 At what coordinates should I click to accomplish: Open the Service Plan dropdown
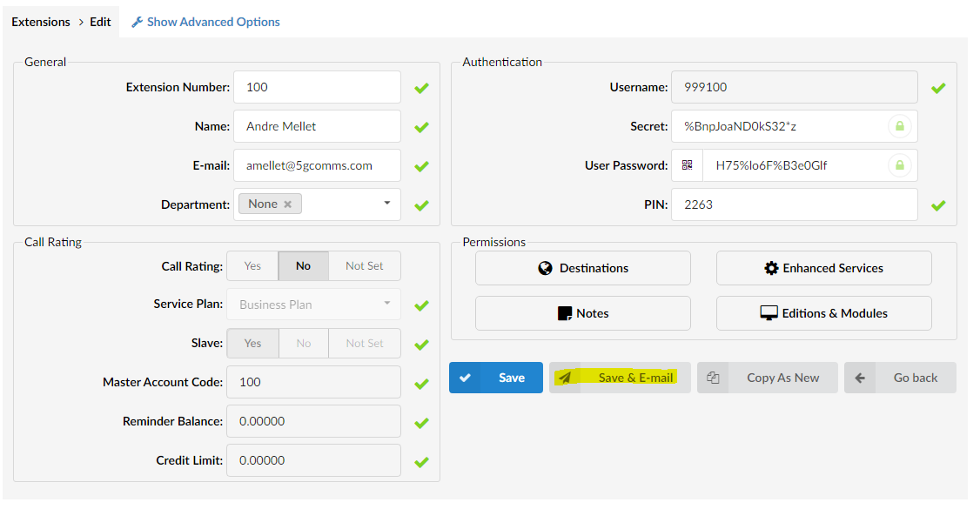point(313,305)
